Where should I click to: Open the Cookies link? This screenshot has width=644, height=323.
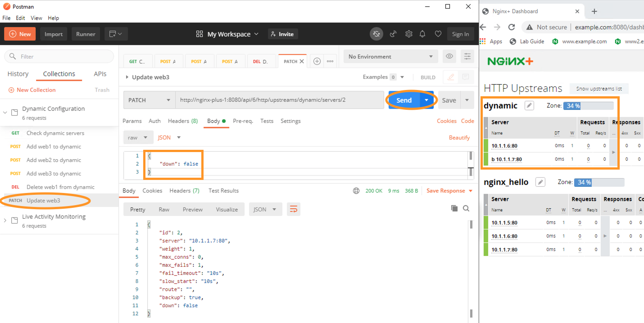447,121
